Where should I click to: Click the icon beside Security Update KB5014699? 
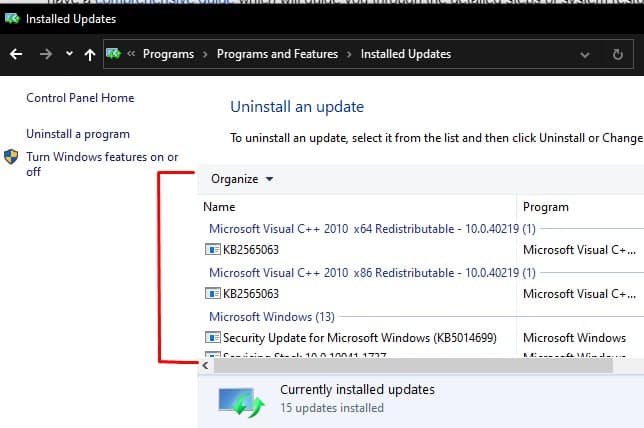213,338
